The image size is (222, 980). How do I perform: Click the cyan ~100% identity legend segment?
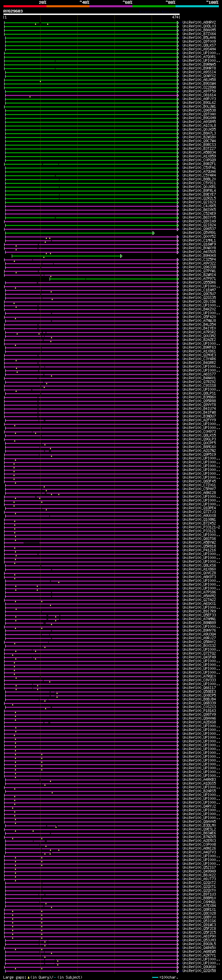pos(197,6)
